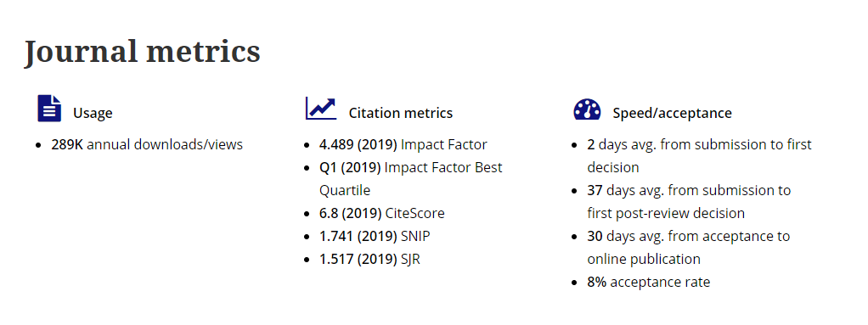Screen dimensions: 868x325
Task: Click the Speed/acceptance gauge icon
Action: click(x=588, y=109)
